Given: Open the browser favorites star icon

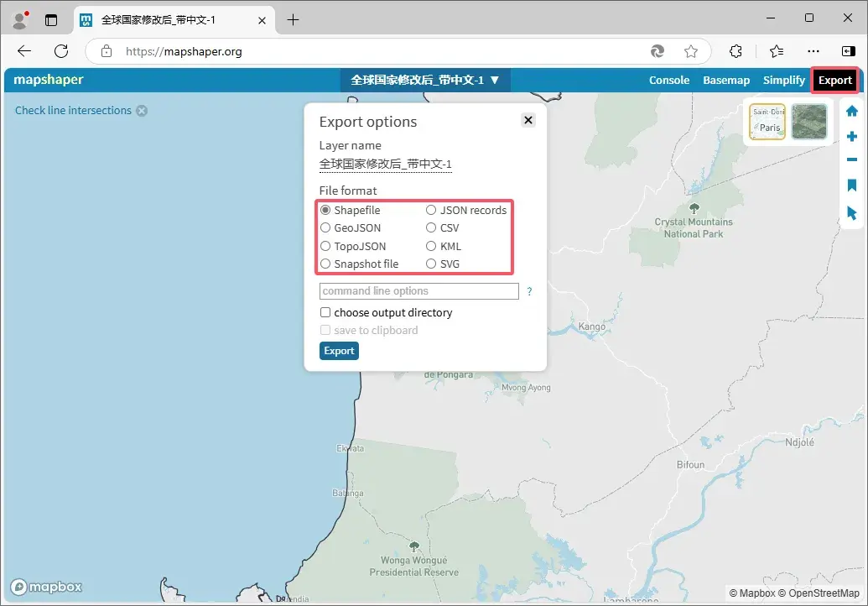Looking at the screenshot, I should (x=691, y=51).
